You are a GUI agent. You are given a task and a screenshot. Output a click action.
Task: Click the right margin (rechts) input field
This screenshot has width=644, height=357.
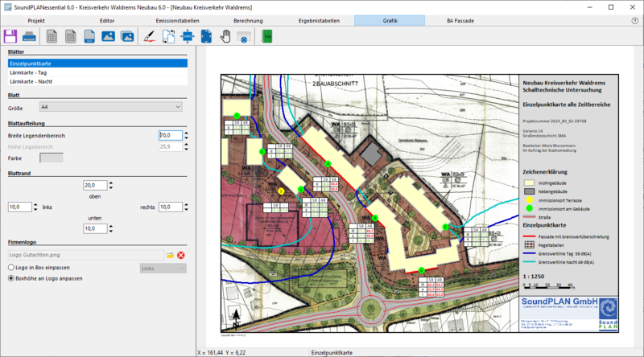[171, 207]
